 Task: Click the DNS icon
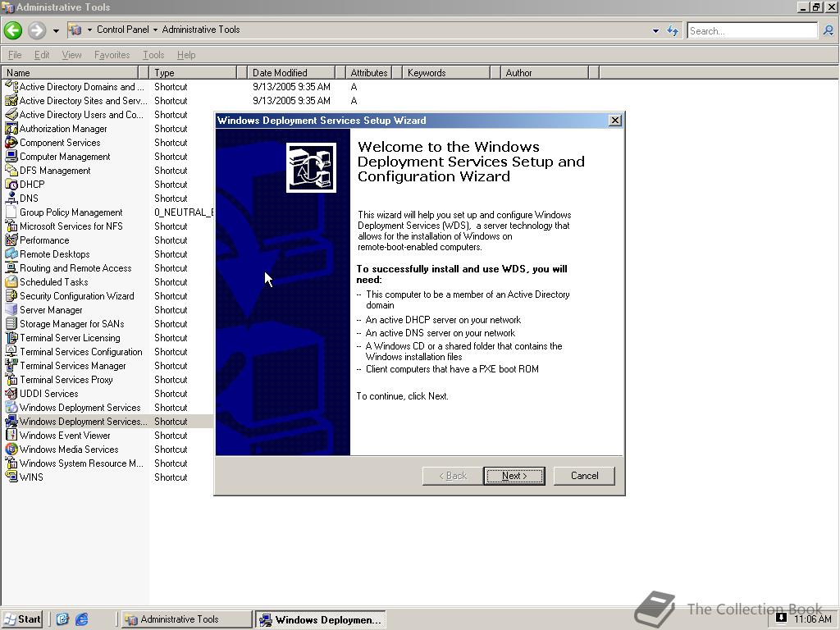tap(11, 198)
